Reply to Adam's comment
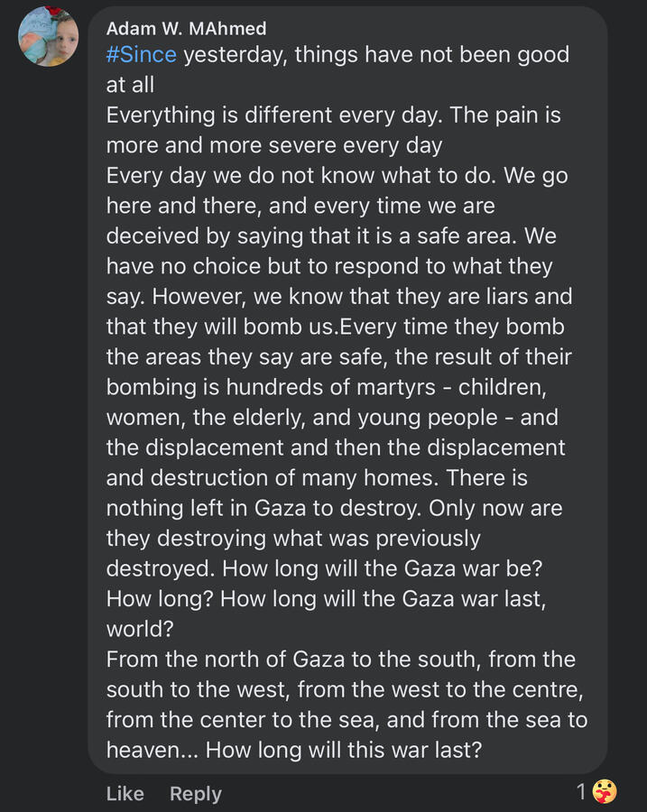647x812 pixels. pyautogui.click(x=195, y=793)
